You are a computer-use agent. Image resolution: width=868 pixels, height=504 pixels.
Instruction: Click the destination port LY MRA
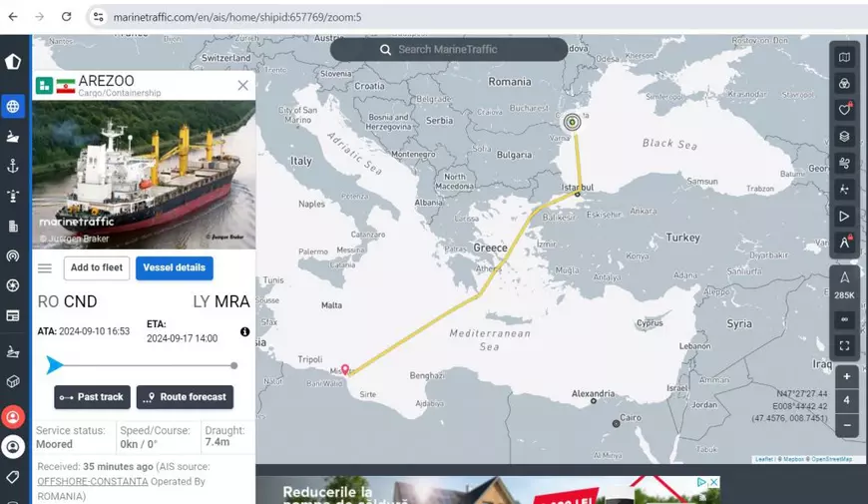click(x=221, y=301)
